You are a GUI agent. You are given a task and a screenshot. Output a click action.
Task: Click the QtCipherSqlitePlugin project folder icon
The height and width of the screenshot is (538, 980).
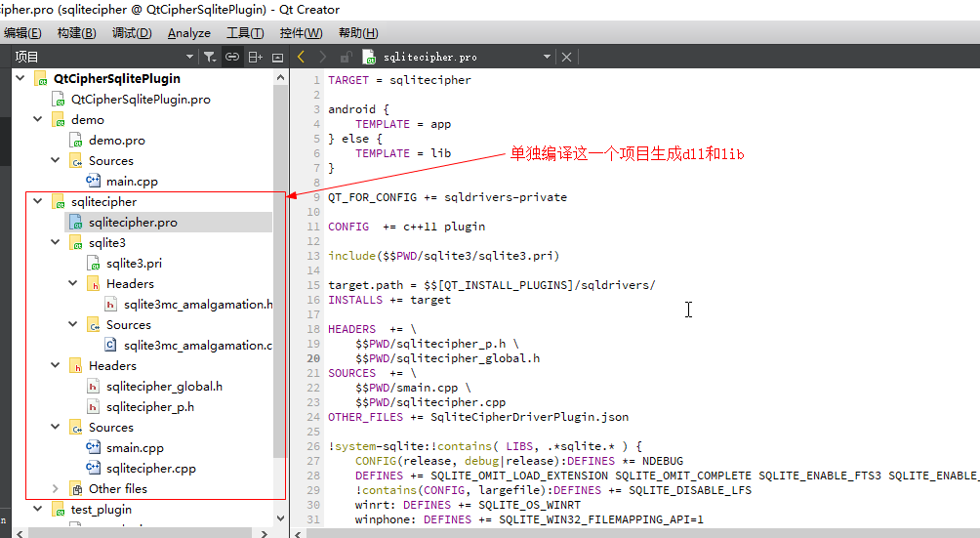tap(41, 79)
